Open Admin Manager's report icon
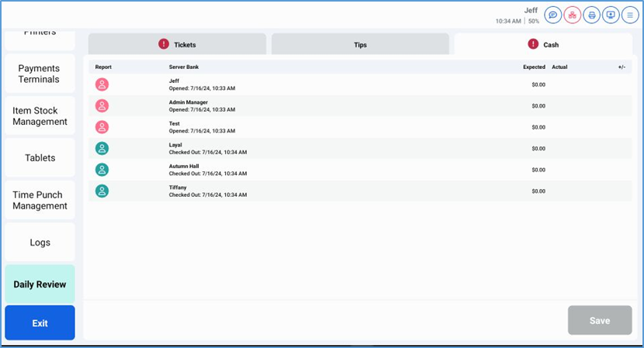This screenshot has width=644, height=348. (102, 106)
